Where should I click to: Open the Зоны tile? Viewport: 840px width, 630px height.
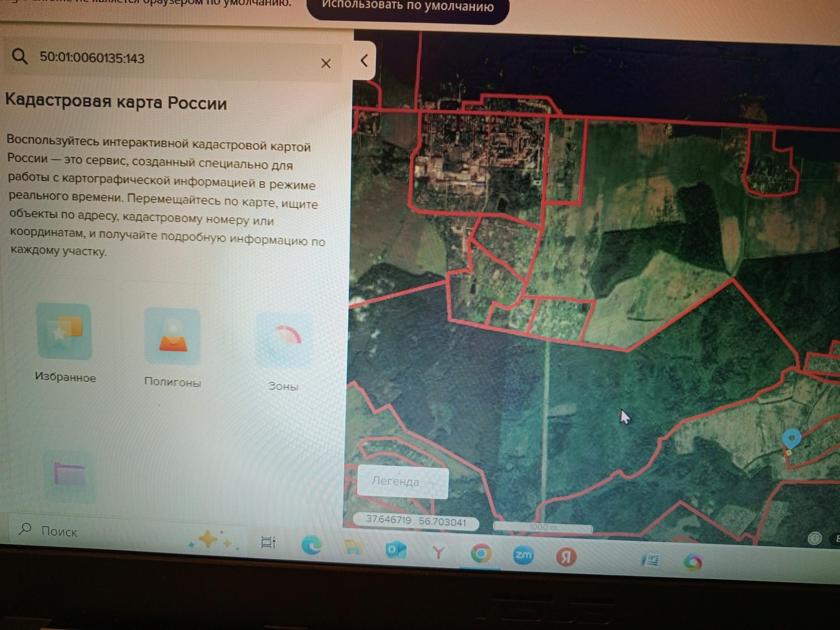[284, 340]
